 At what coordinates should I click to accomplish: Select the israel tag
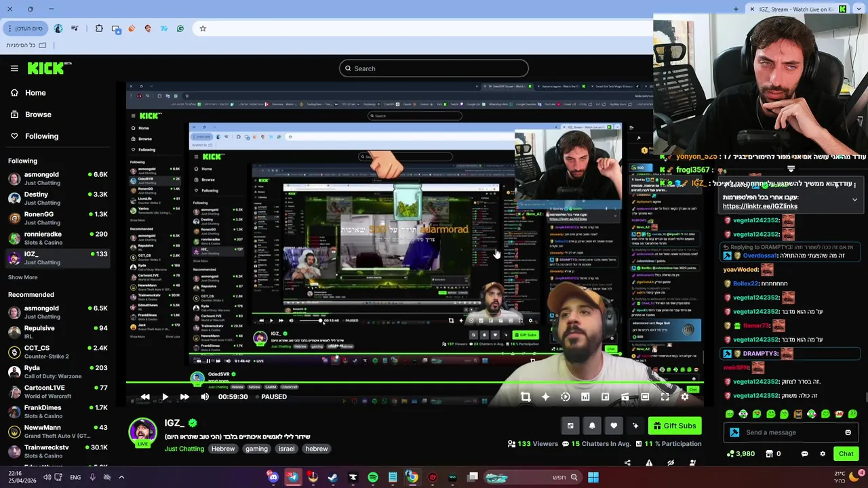[286, 449]
